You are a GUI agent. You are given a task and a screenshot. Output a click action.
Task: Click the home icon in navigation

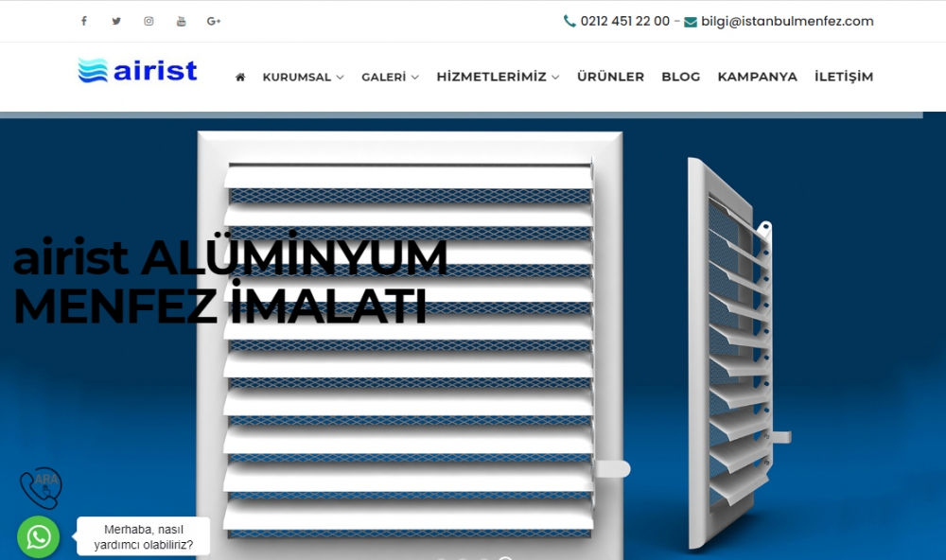[x=240, y=78]
